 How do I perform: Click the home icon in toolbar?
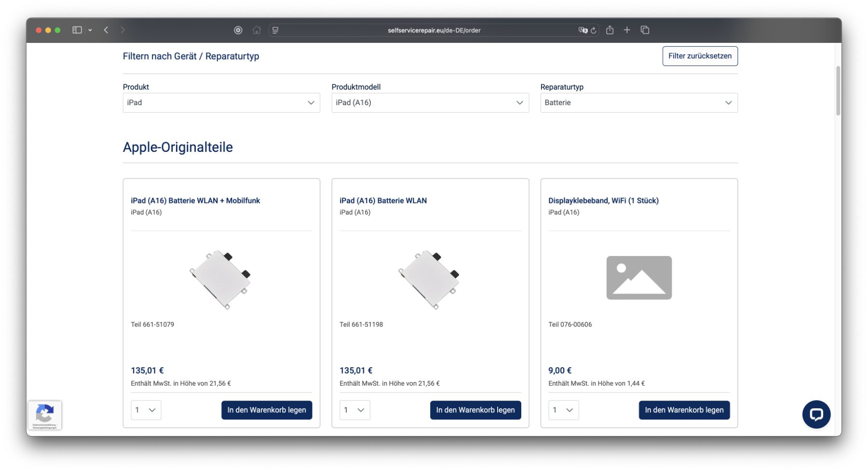coord(257,30)
